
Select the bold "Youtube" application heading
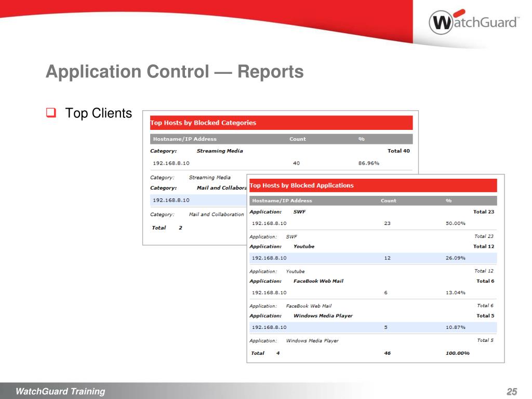click(x=303, y=247)
